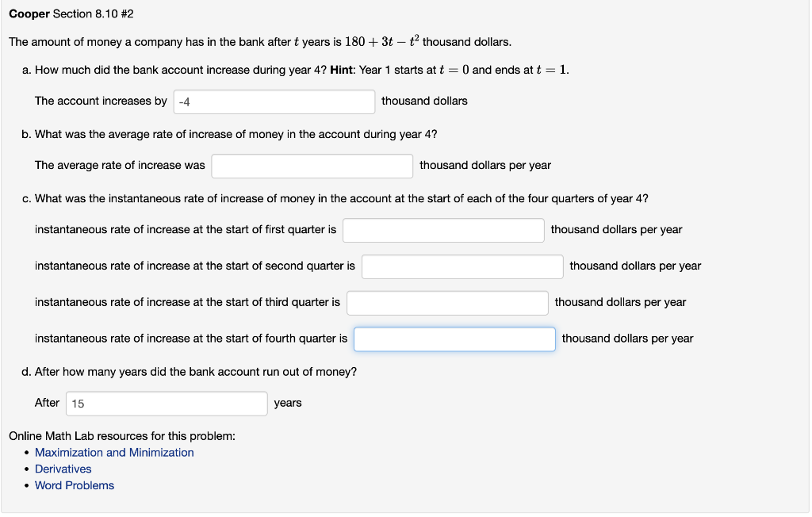Click the answer box containing -4
Screen dimensions: 812x517
point(274,101)
